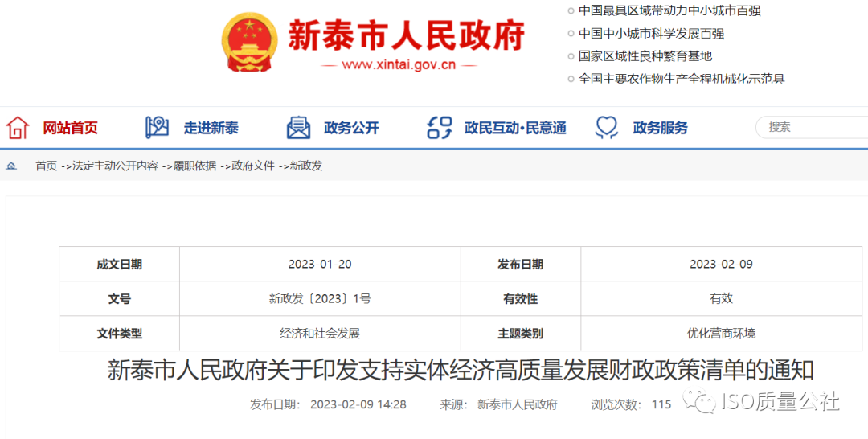Click the arrows icon beside 政民互动·民意通
The image size is (868, 439).
[x=440, y=128]
